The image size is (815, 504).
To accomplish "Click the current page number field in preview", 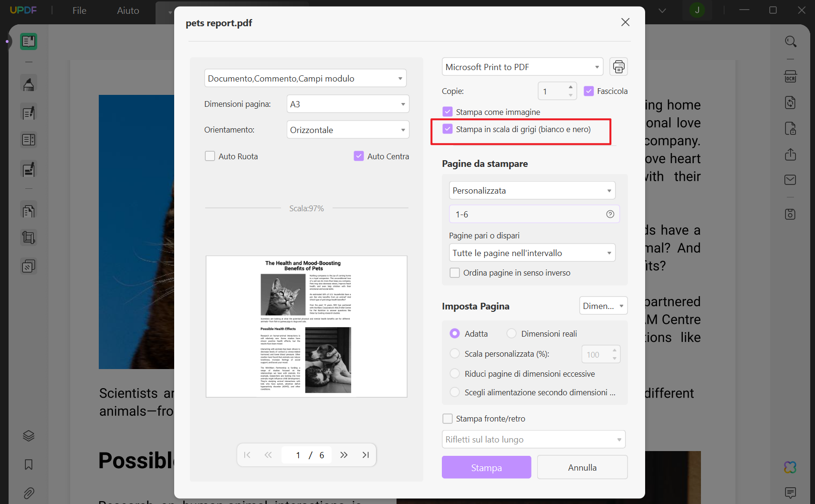I will (298, 455).
